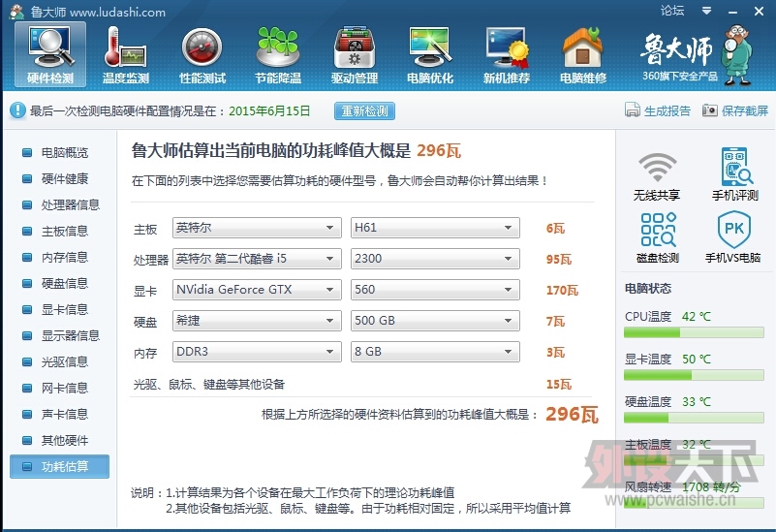The width and height of the screenshot is (776, 532).
Task: Click the large 296瓦 total at bottom
Action: pos(573,414)
